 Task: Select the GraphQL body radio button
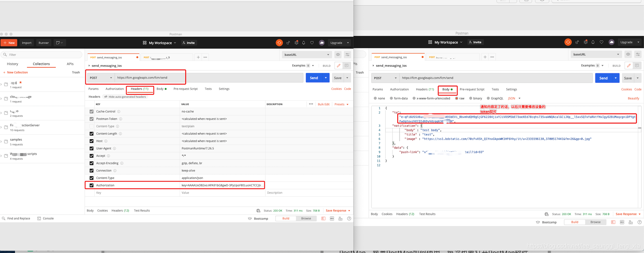click(x=488, y=98)
